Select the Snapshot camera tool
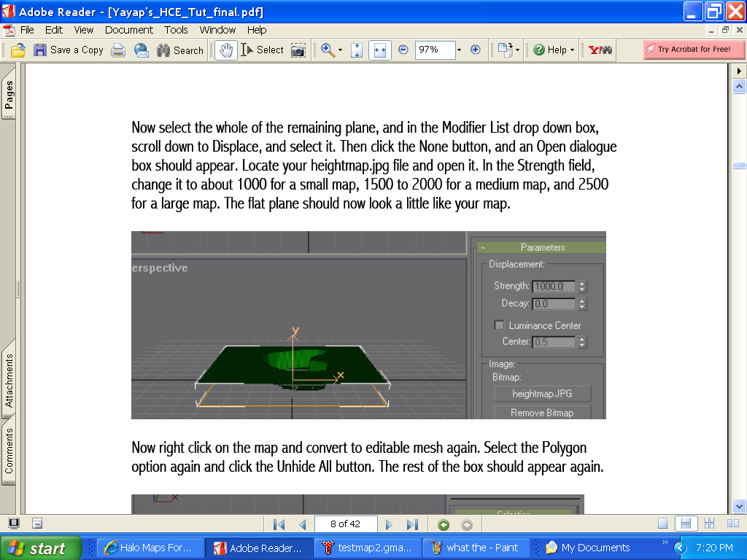This screenshot has height=560, width=747. tap(298, 50)
